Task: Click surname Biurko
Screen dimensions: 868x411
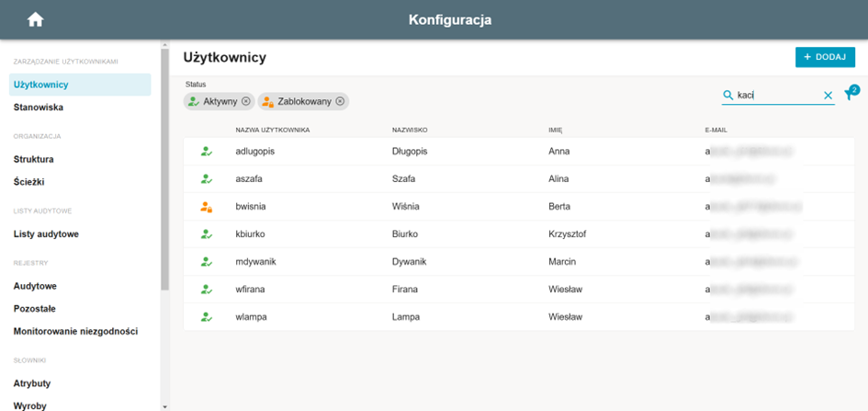Action: (x=405, y=234)
